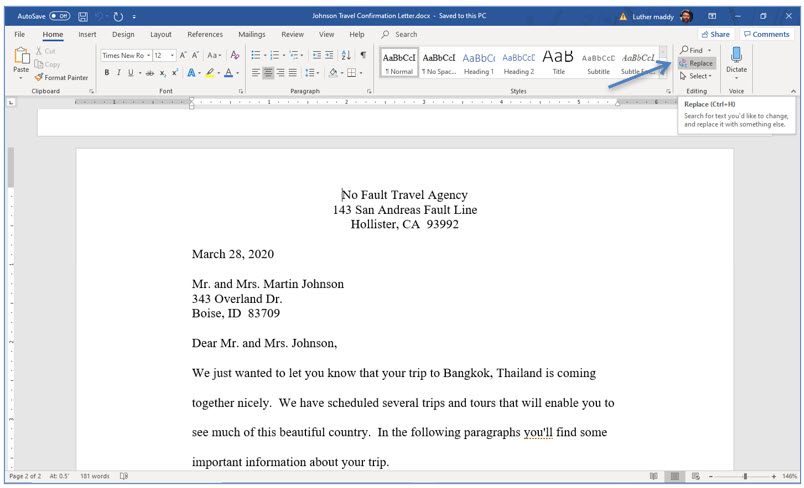This screenshot has height=488, width=804.
Task: Click the Bullets list icon
Action: click(x=256, y=55)
